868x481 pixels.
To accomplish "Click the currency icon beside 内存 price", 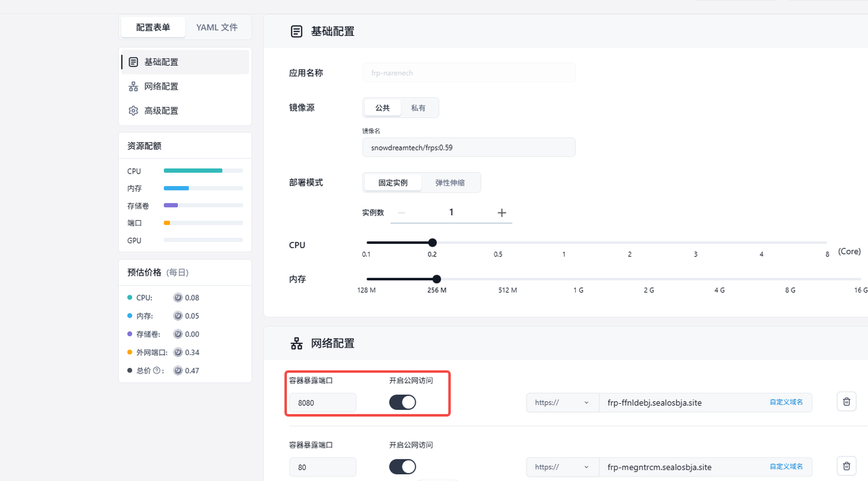I will [x=178, y=316].
